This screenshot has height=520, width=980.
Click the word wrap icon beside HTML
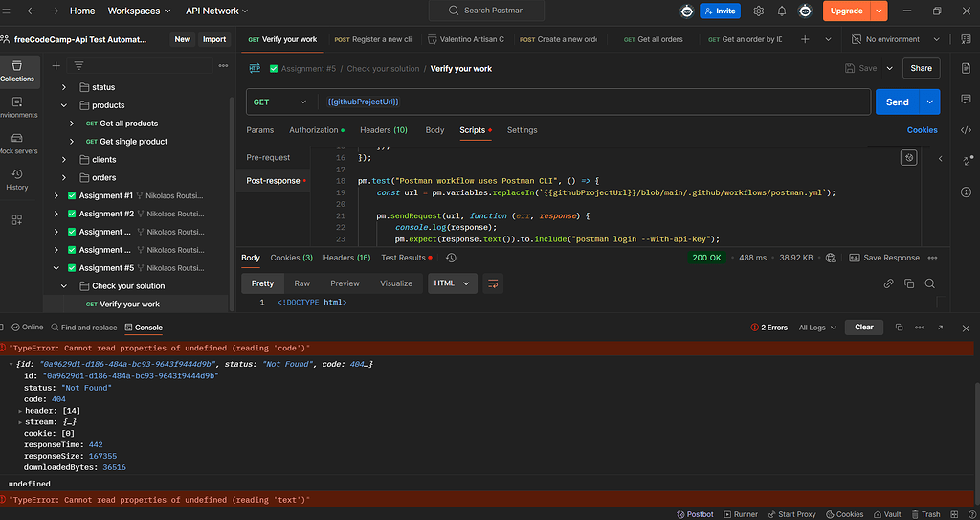pos(493,283)
